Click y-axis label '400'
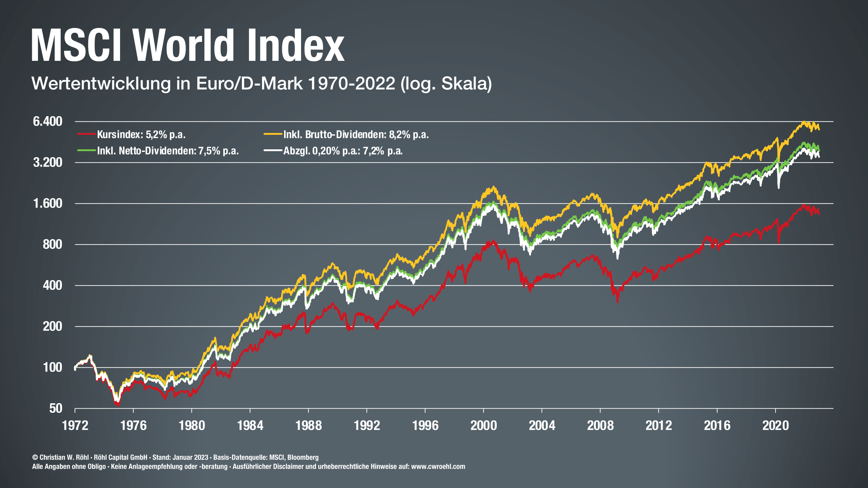The height and width of the screenshot is (488, 868). point(52,286)
